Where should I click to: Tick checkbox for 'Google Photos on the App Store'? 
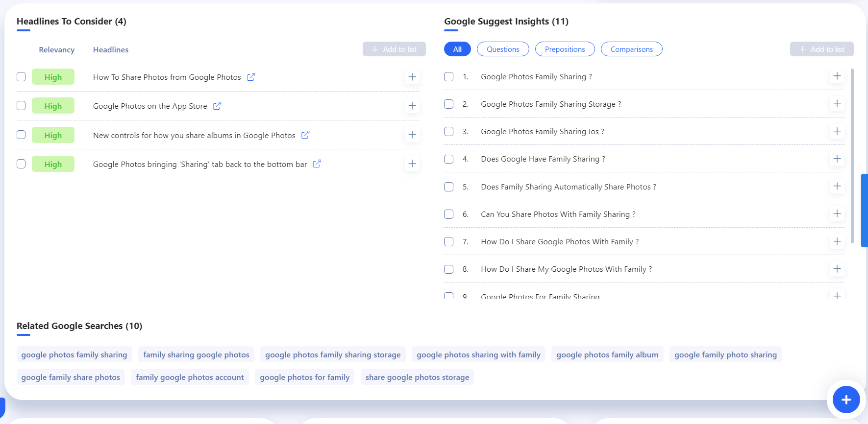pos(21,105)
